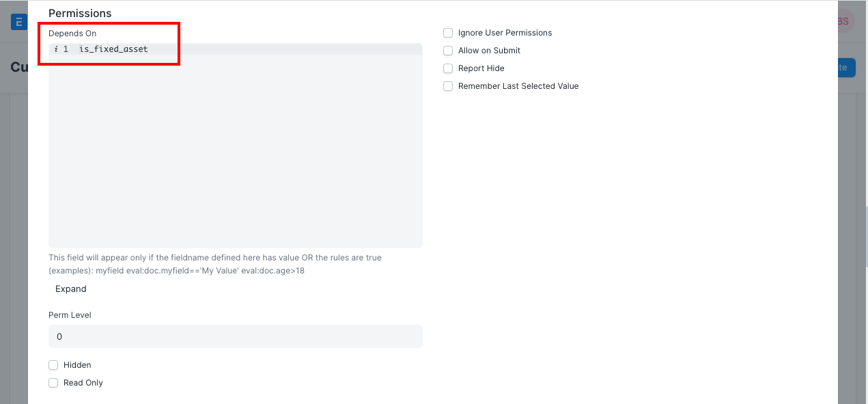Check the Allow on Submit option

448,50
